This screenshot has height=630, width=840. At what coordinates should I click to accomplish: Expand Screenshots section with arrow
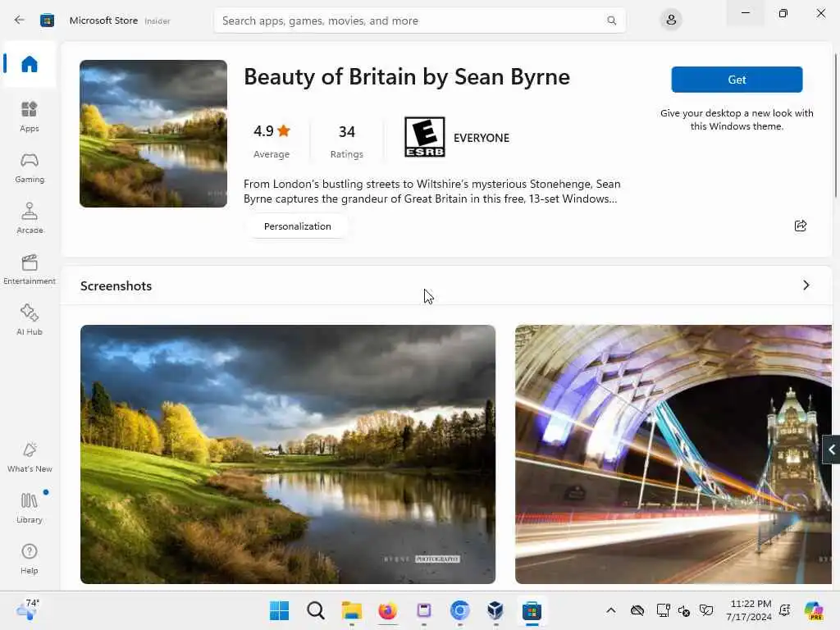pyautogui.click(x=806, y=285)
